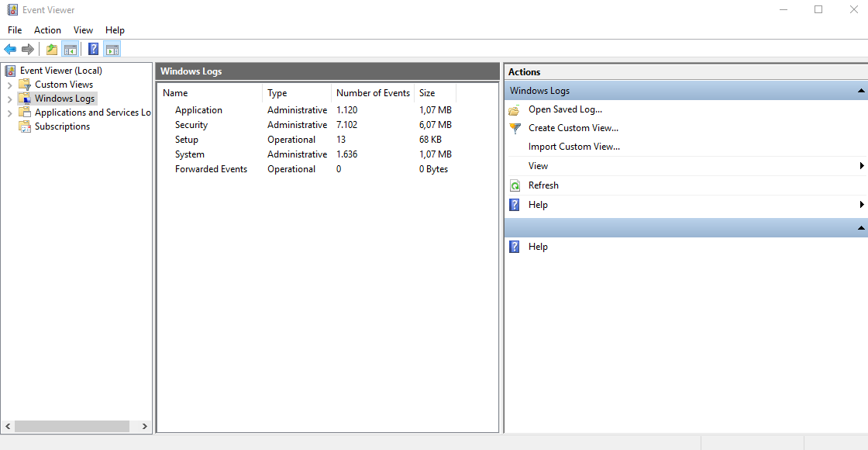Click the Back arrow in the toolbar
This screenshot has height=450, width=868.
(10, 50)
